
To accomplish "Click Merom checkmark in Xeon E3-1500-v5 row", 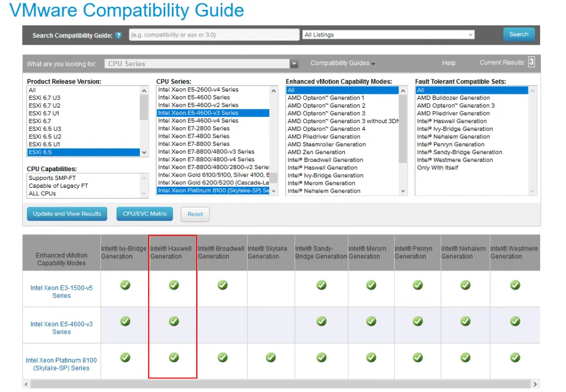I will pos(371,285).
